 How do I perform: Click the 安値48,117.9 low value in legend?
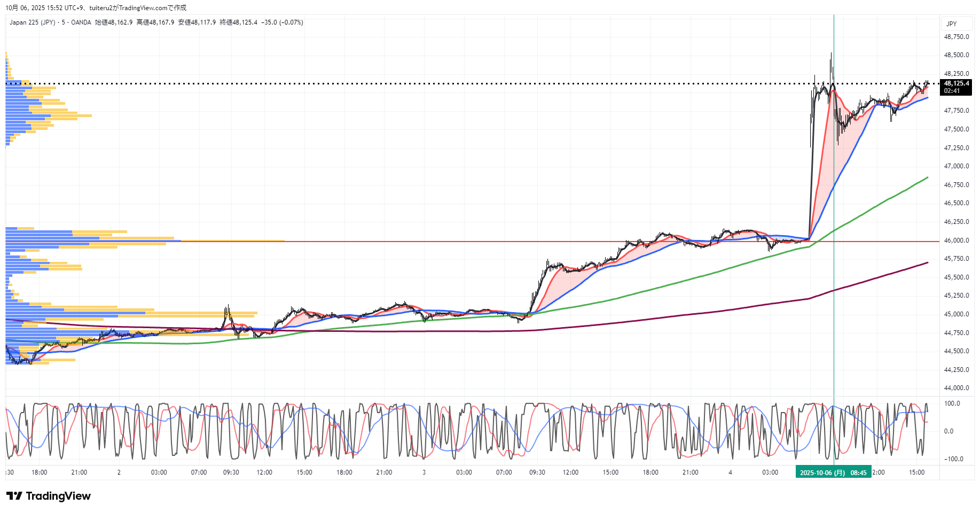[x=197, y=22]
